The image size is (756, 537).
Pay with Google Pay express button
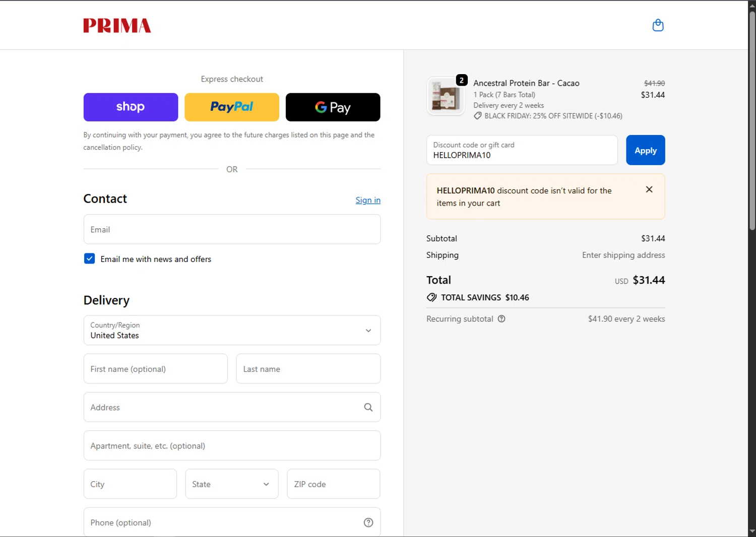333,107
